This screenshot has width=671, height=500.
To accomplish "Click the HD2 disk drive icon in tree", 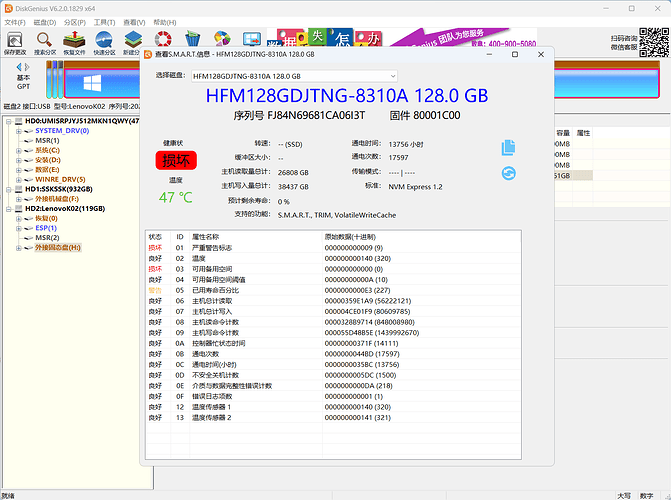I will point(18,209).
